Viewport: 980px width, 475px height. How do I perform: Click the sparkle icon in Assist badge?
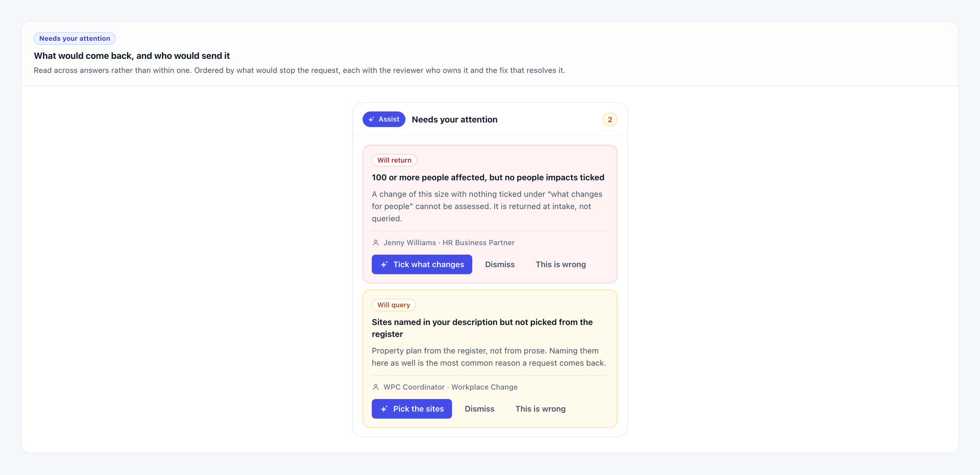371,119
